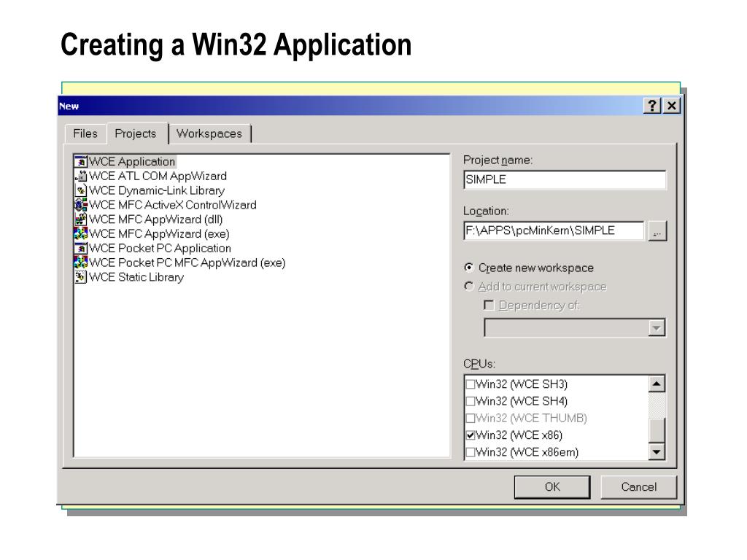Select 'WCE MFC ActiveX ControlWizard' text entry
This screenshot has width=747, height=560.
172,205
